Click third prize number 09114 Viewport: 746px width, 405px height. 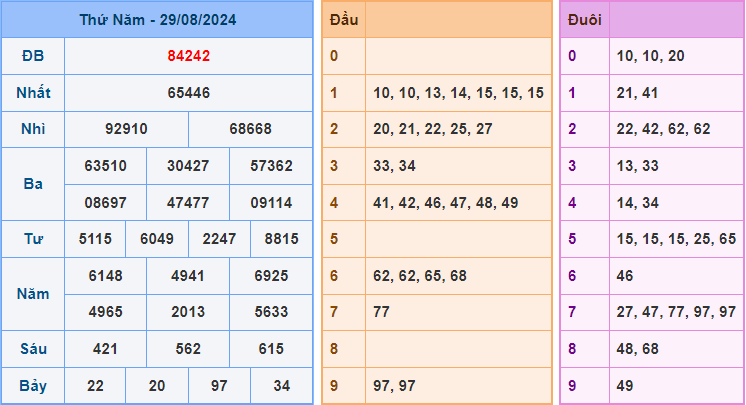pyautogui.click(x=271, y=202)
